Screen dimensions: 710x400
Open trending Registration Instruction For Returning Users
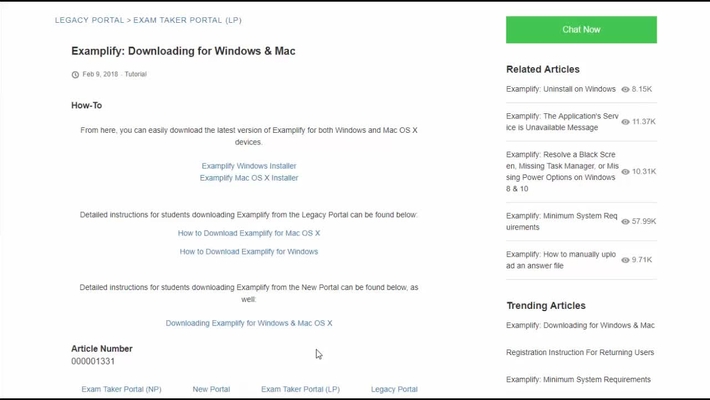tap(580, 352)
